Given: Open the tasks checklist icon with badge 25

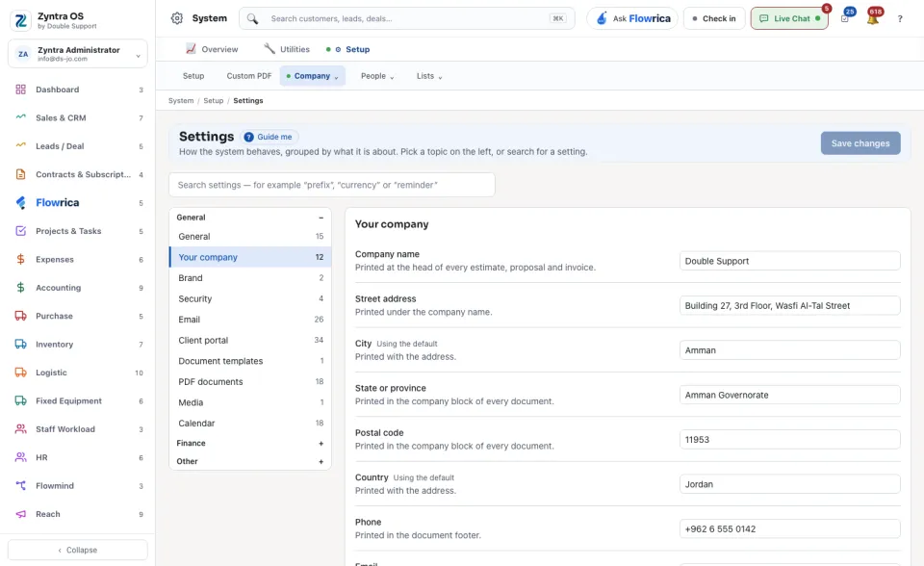Looking at the screenshot, I should point(845,19).
